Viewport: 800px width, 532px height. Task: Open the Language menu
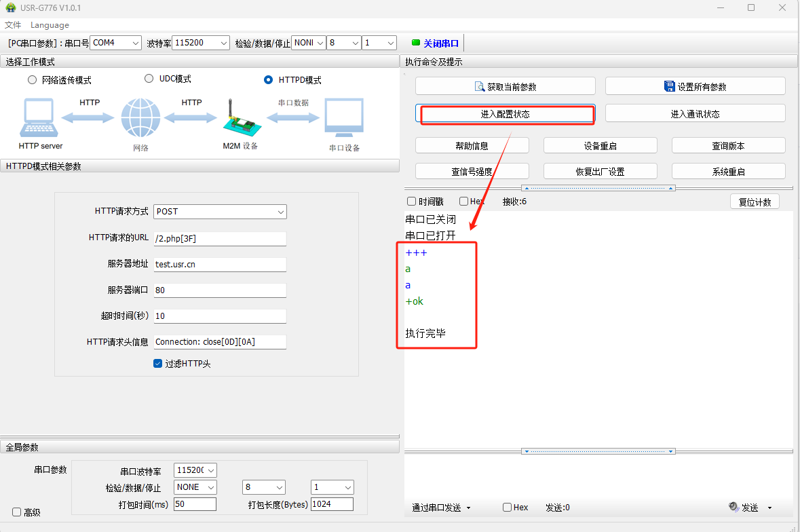tap(50, 25)
